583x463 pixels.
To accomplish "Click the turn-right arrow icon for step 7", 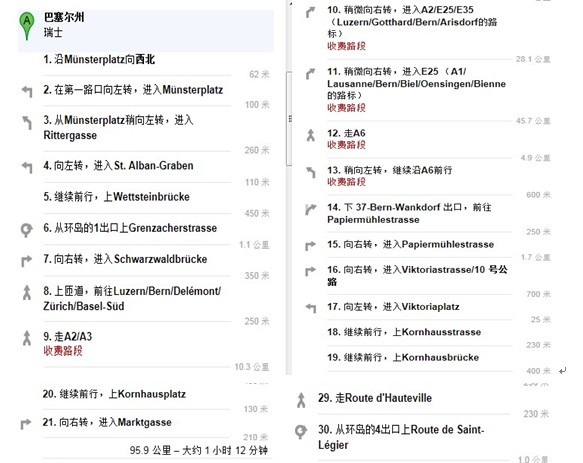I will [x=27, y=261].
